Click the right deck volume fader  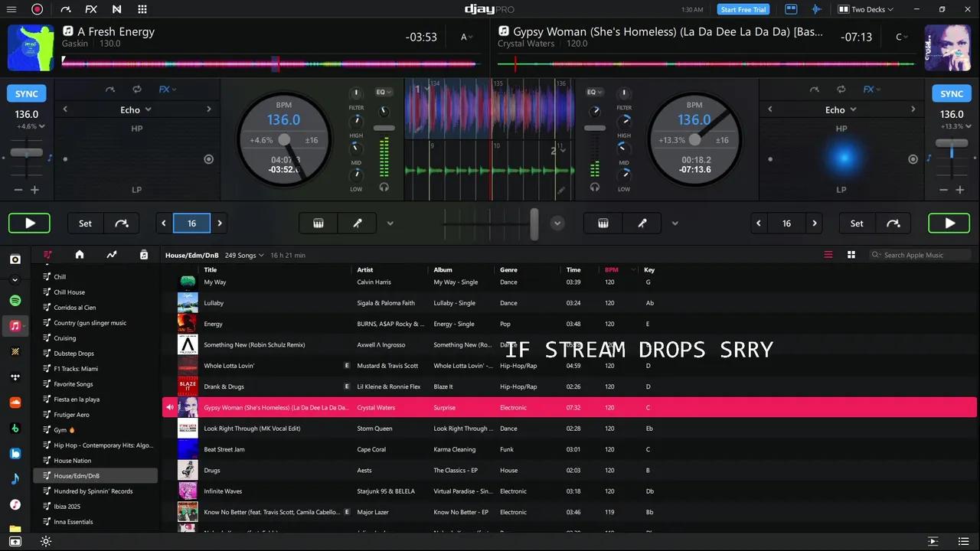pyautogui.click(x=594, y=127)
